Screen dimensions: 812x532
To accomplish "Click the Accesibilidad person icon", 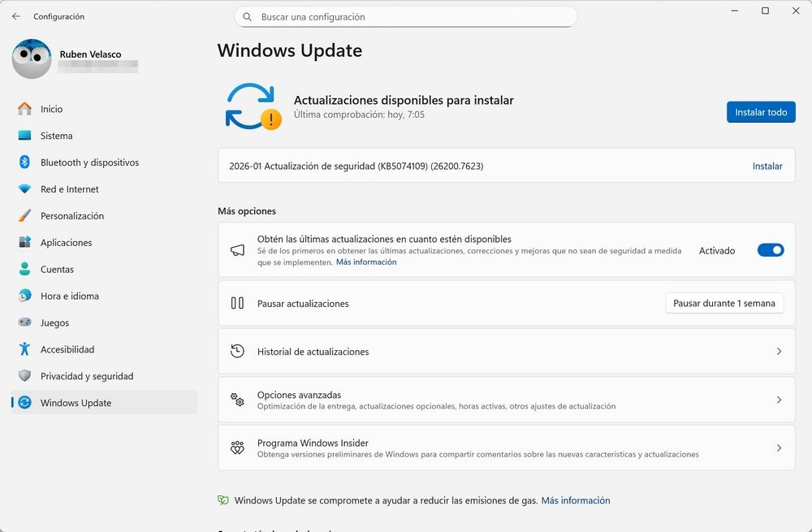I will tap(24, 349).
